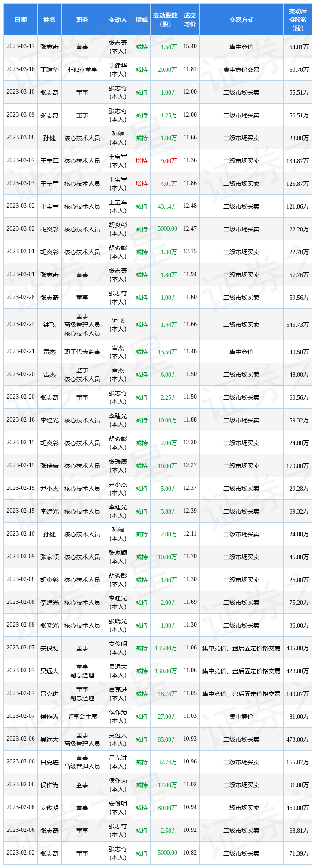The height and width of the screenshot is (868, 312).
Task: Click 张晓光 in the 姓名 column
Action: tap(49, 625)
